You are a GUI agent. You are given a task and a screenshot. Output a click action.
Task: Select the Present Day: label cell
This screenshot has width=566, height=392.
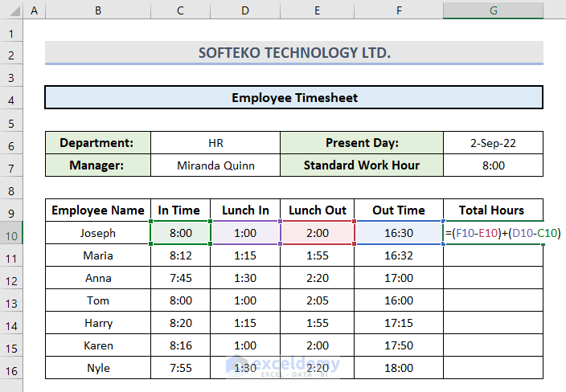(362, 143)
